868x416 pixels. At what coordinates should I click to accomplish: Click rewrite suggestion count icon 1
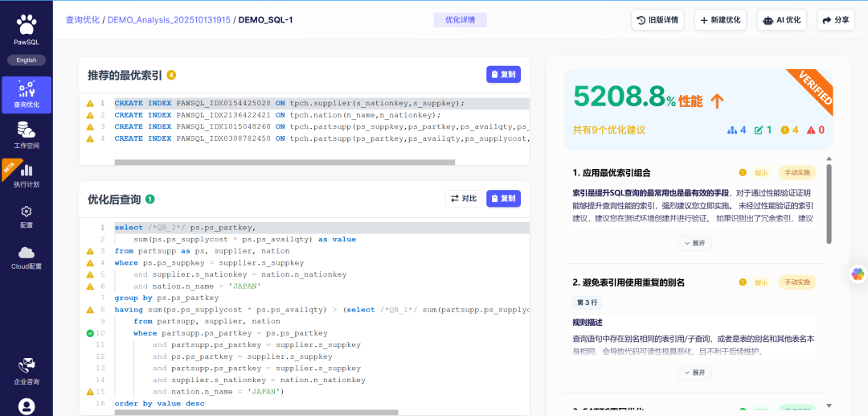763,130
